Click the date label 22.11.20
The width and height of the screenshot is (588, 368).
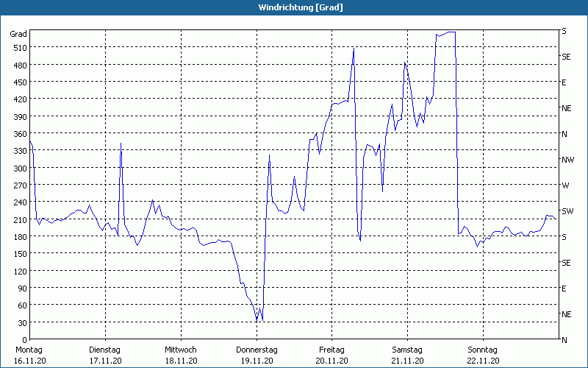tap(484, 361)
